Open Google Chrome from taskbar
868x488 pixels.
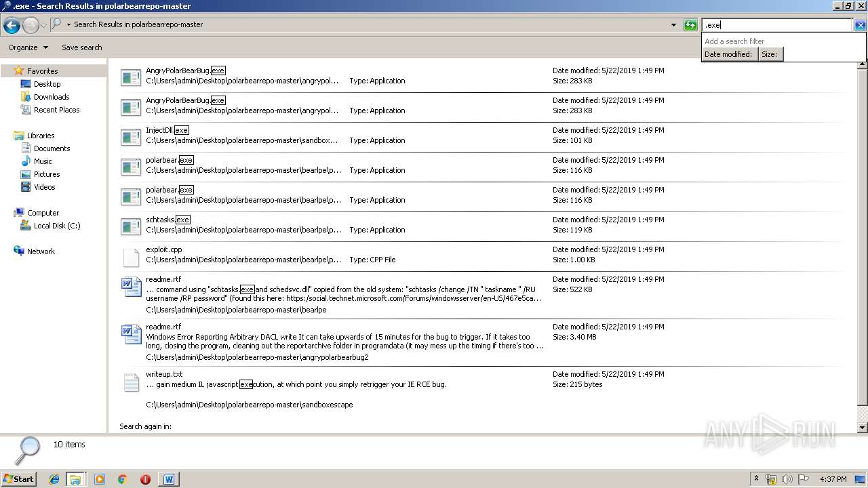123,479
